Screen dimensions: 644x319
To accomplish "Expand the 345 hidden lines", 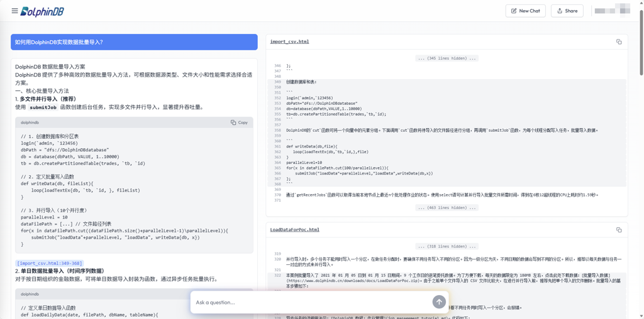I will (x=447, y=58).
